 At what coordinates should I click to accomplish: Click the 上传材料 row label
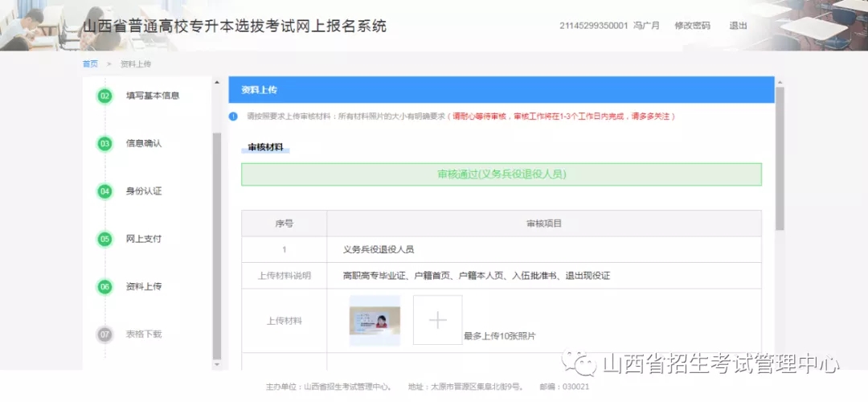(284, 321)
